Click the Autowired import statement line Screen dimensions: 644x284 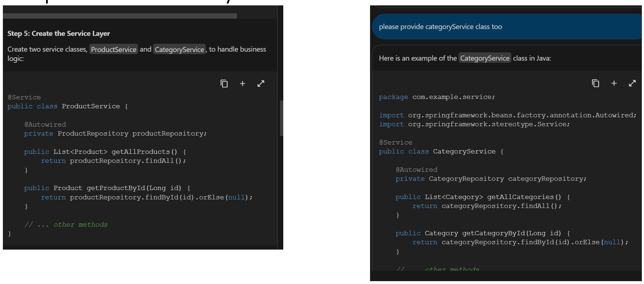point(508,115)
